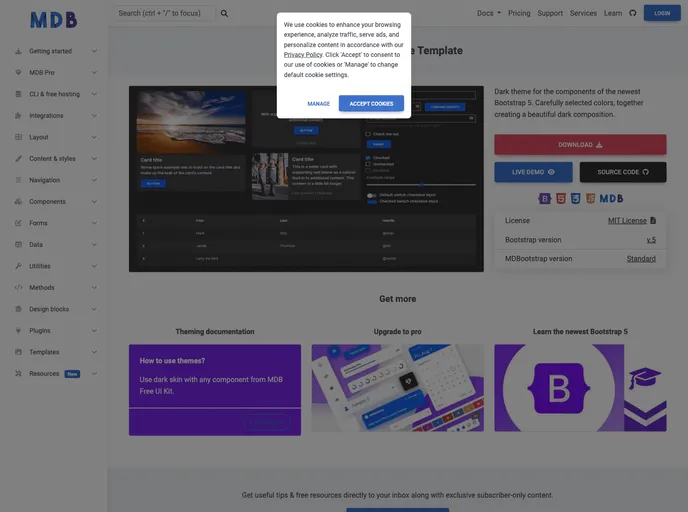Expand the Templates section chevron
688x512 pixels.
(x=94, y=352)
